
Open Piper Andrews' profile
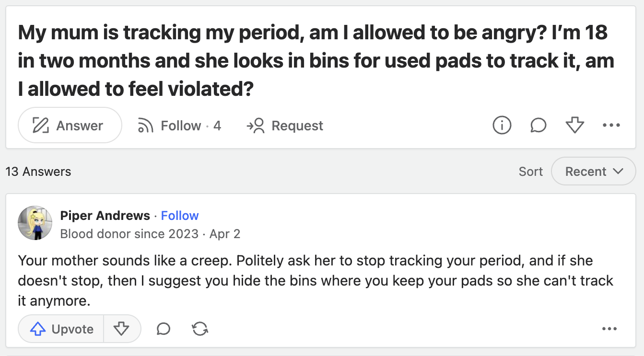tap(105, 216)
